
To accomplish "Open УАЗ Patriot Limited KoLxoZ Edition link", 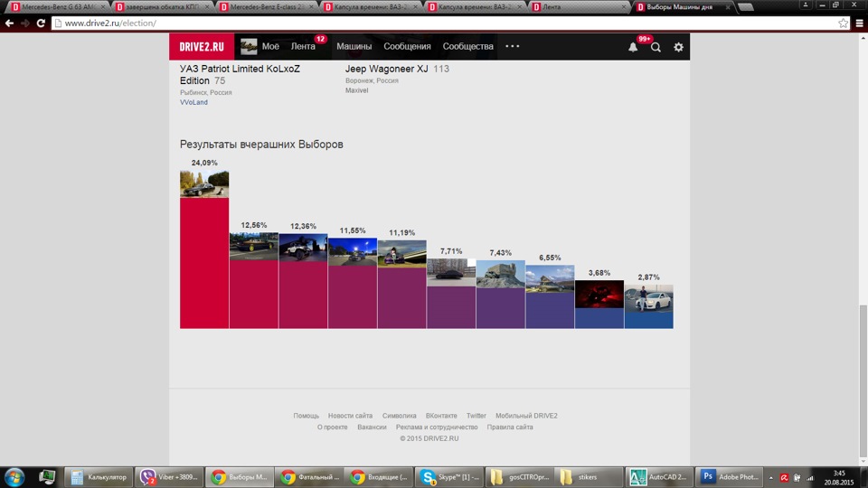I will (x=240, y=75).
